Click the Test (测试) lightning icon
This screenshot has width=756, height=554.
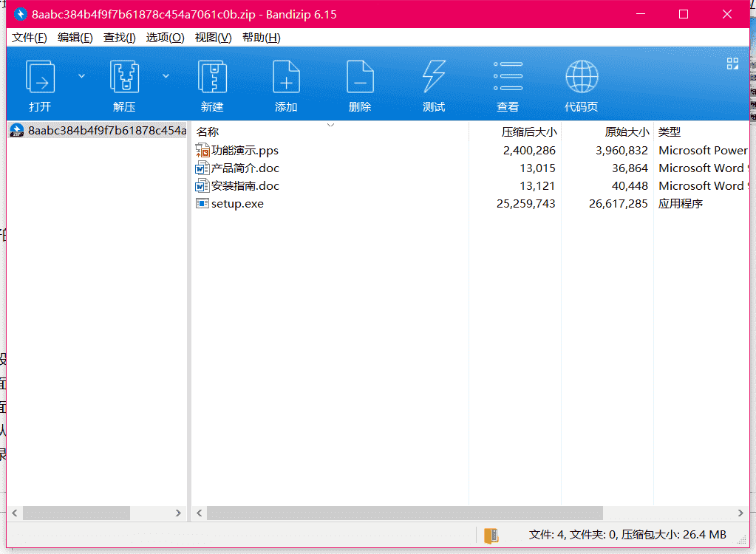(434, 77)
